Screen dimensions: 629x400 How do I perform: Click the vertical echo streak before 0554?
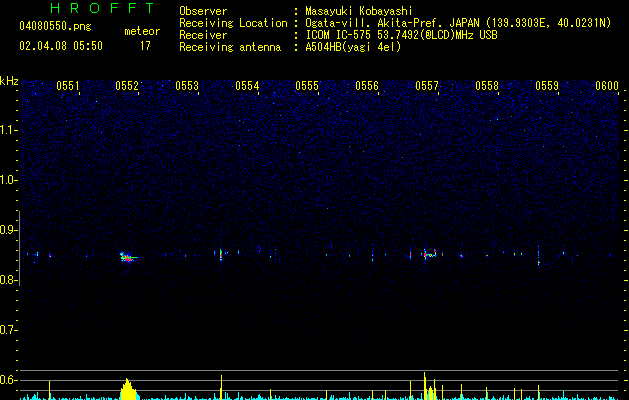pos(221,255)
